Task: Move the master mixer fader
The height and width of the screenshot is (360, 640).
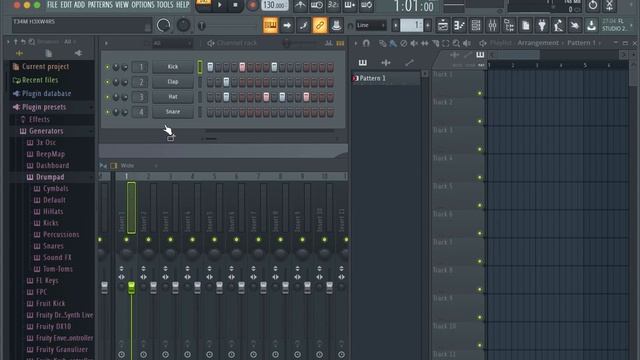Action: 104,287
